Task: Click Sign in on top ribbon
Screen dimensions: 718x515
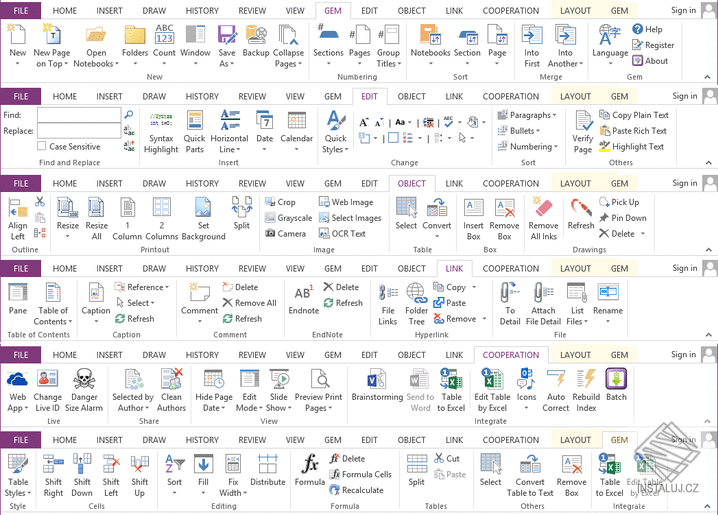Action: point(683,10)
